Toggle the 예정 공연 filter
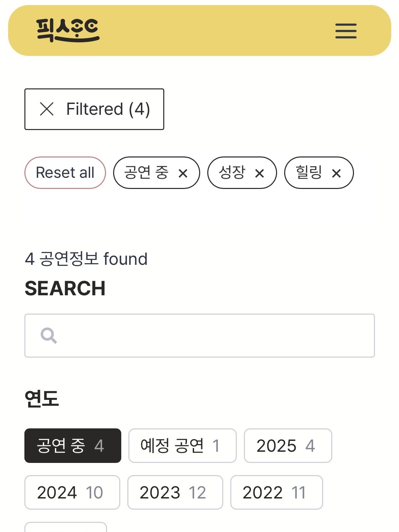This screenshot has width=399, height=532. tap(182, 445)
